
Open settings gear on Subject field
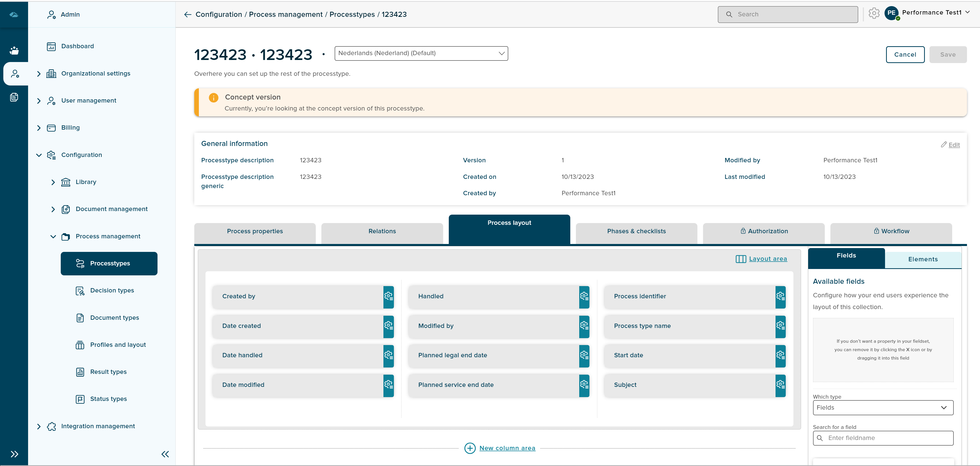[780, 385]
